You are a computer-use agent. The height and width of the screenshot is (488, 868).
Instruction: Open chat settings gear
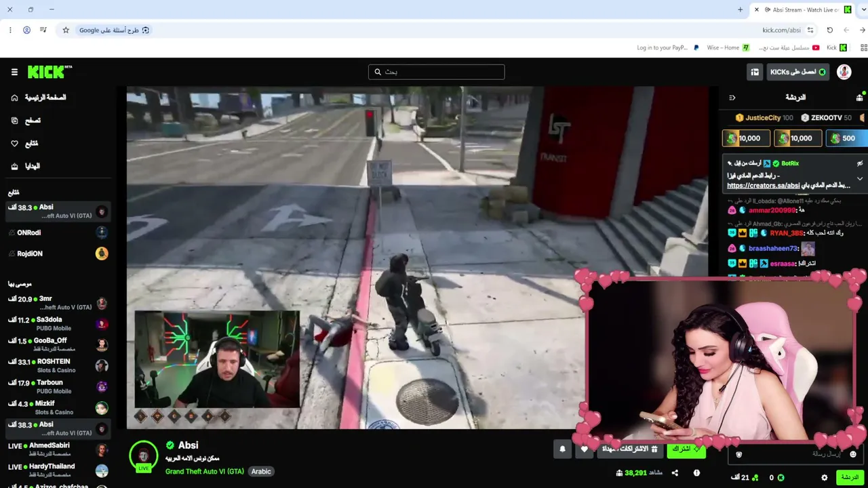pyautogui.click(x=825, y=478)
